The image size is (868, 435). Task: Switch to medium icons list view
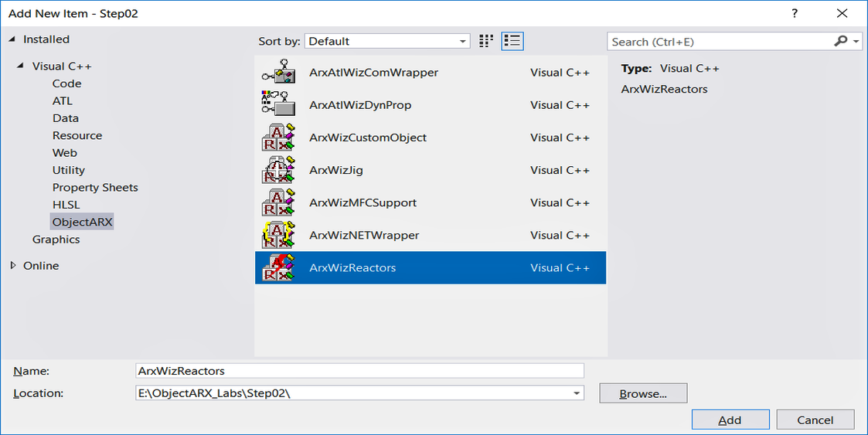click(512, 41)
